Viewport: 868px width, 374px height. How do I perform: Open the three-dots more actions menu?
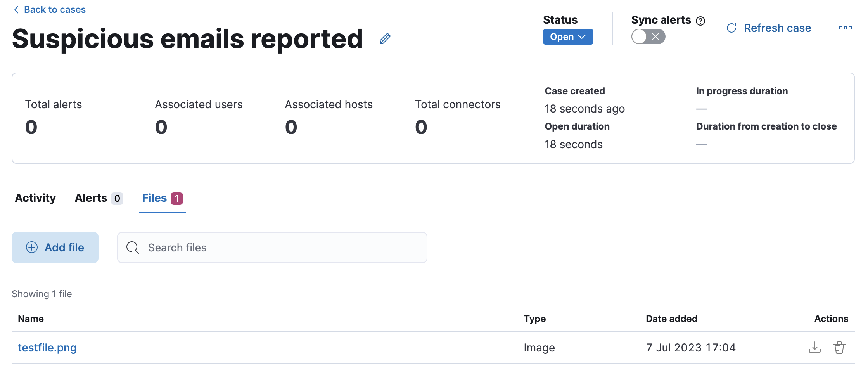pos(845,28)
